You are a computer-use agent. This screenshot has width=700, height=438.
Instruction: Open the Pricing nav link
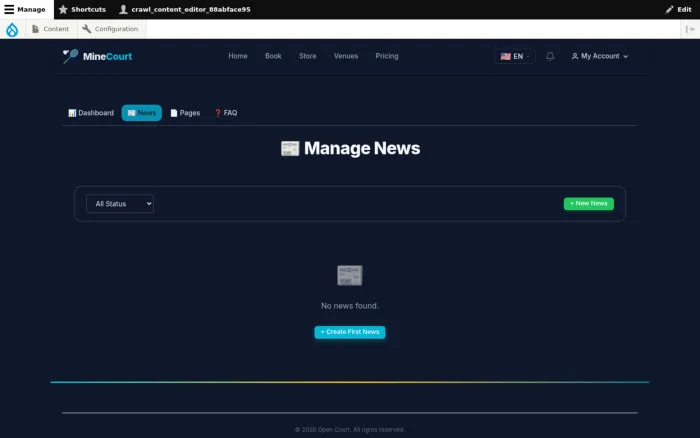coord(387,56)
